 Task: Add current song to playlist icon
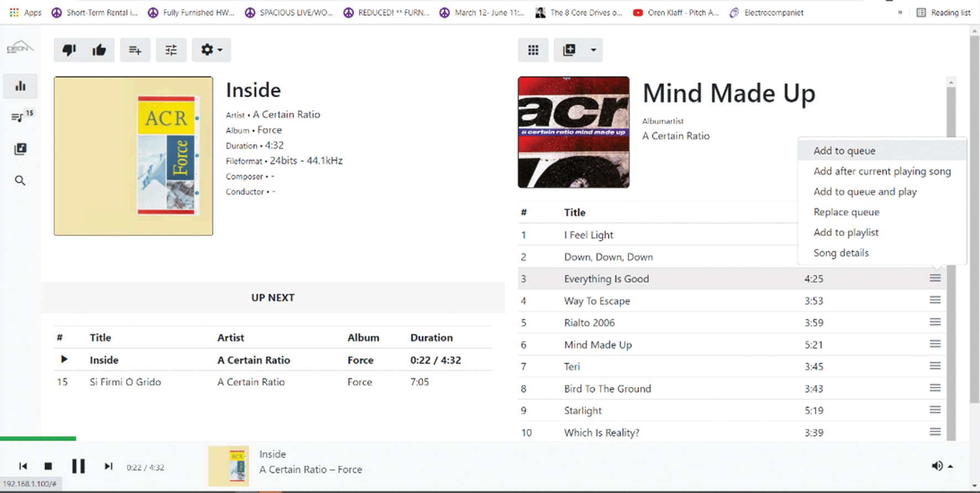[135, 50]
